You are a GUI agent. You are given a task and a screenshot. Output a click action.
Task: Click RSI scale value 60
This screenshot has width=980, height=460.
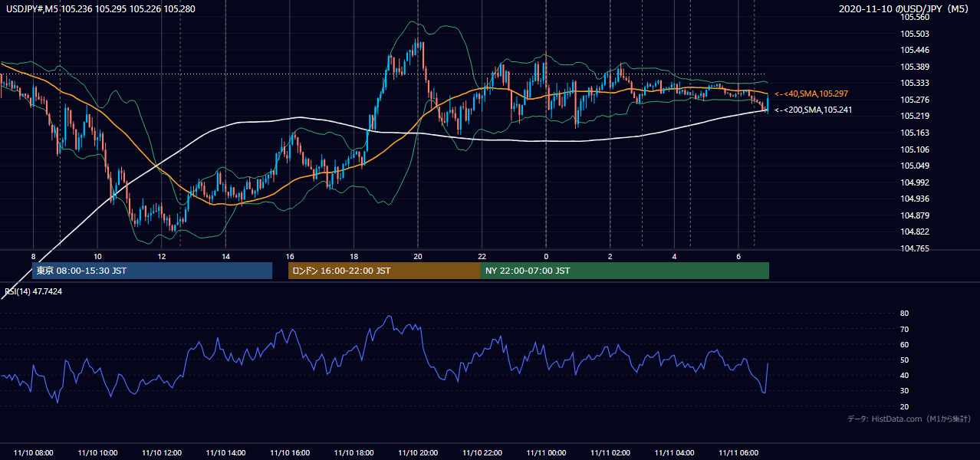904,345
